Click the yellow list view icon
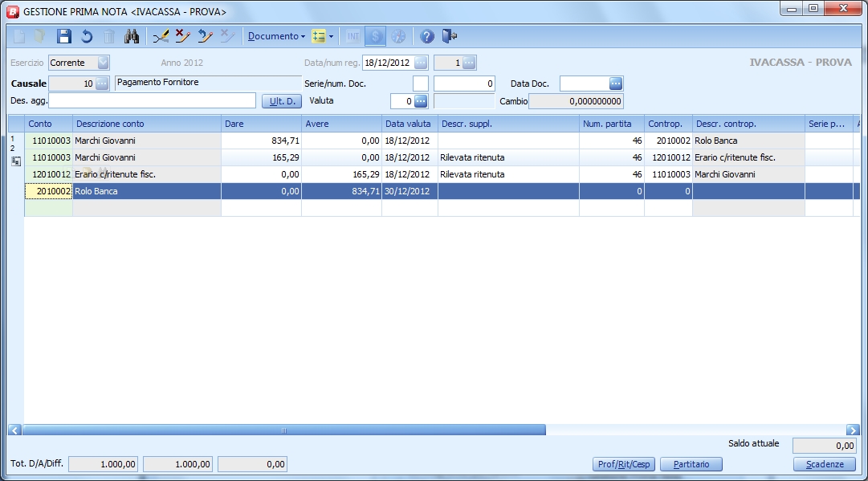Viewport: 868px width, 481px height. [x=318, y=36]
